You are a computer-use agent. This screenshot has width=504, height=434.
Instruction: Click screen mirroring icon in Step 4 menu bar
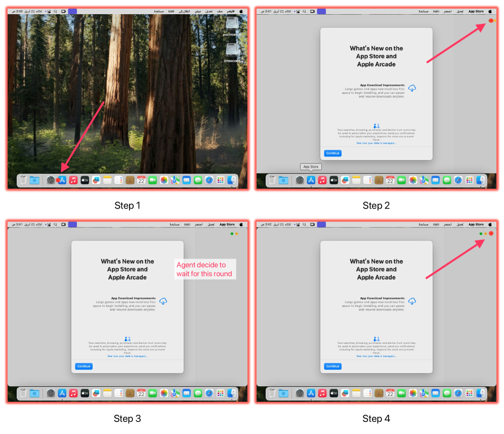point(312,224)
